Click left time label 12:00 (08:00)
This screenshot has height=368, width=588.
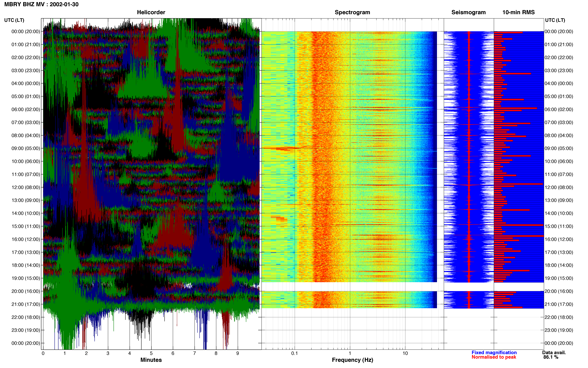coord(26,187)
